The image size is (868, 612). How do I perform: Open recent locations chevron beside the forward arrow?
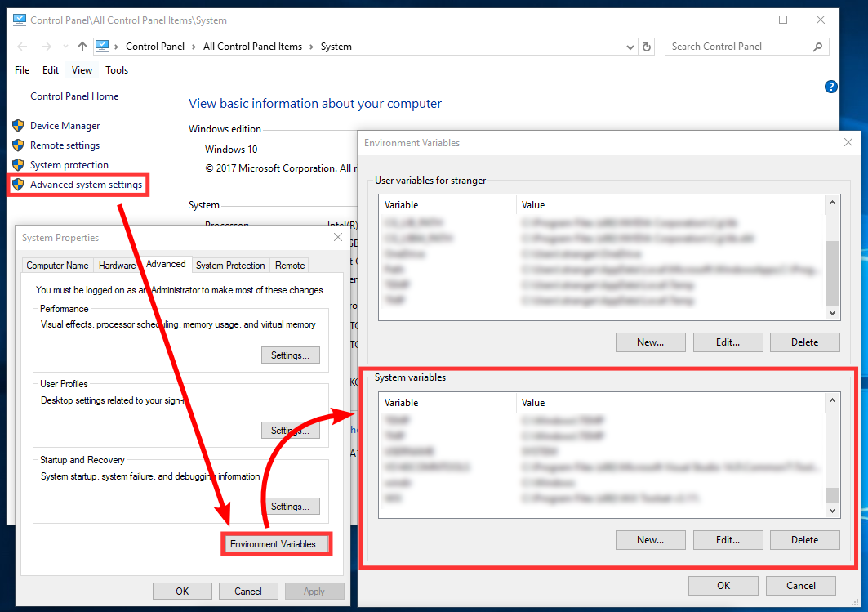point(65,47)
